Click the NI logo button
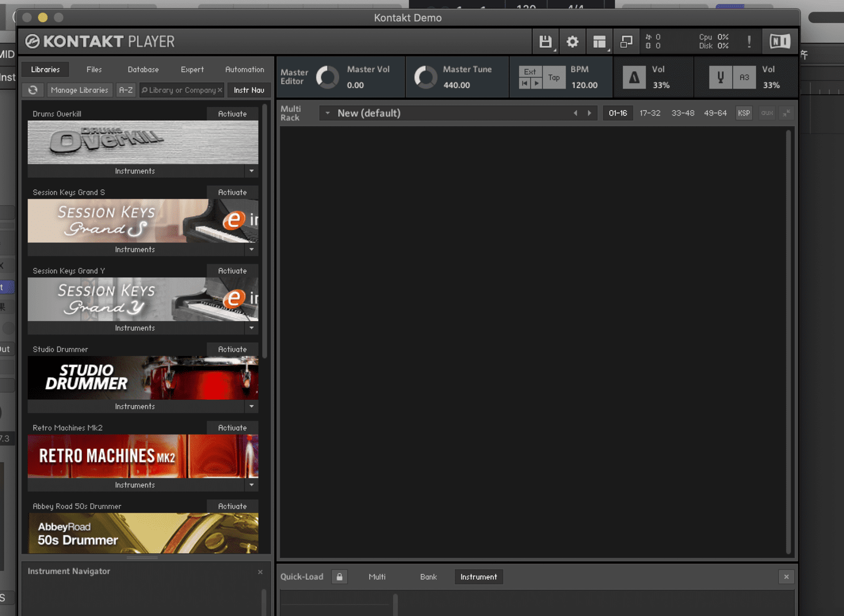The height and width of the screenshot is (616, 844). pyautogui.click(x=780, y=42)
